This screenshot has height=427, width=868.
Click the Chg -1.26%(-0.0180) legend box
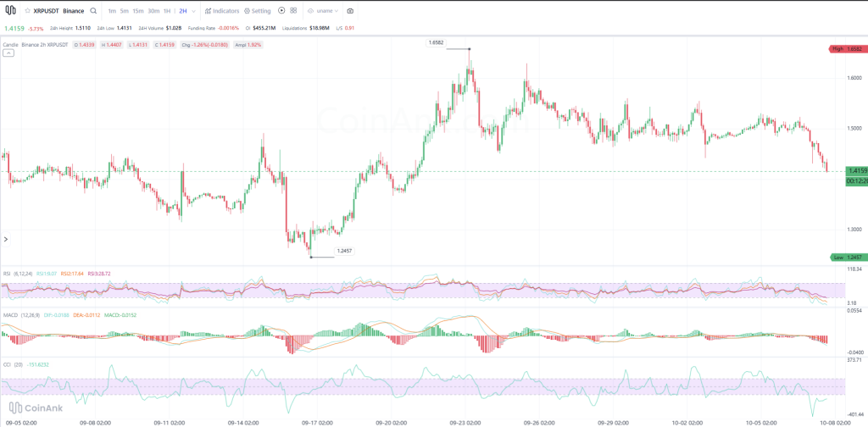pyautogui.click(x=205, y=44)
